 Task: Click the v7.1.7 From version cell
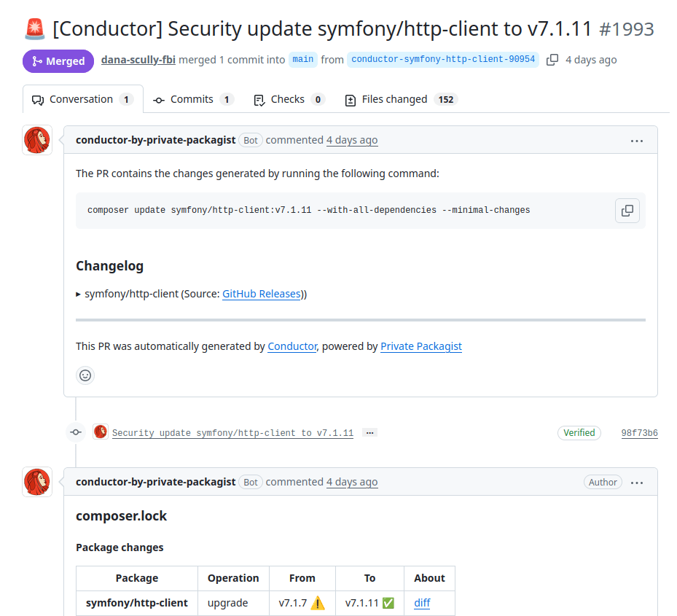pyautogui.click(x=302, y=603)
